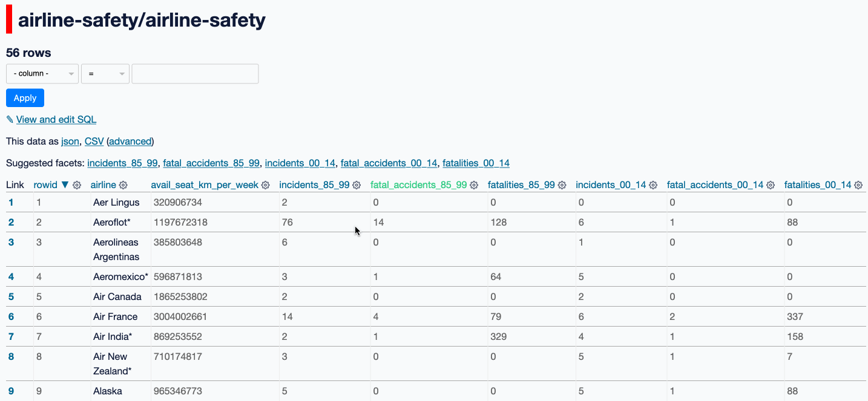Add suggested facet fatalities_00_14
The height and width of the screenshot is (401, 868).
click(x=476, y=163)
